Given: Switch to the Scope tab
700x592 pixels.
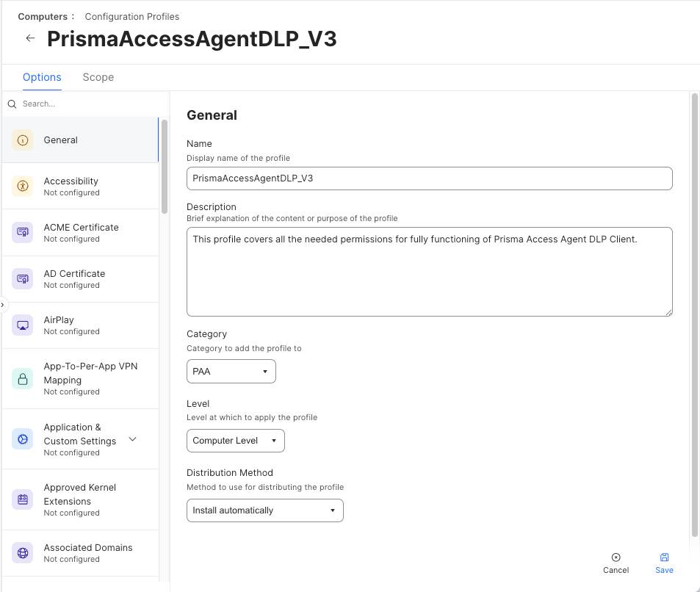Looking at the screenshot, I should click(x=98, y=77).
